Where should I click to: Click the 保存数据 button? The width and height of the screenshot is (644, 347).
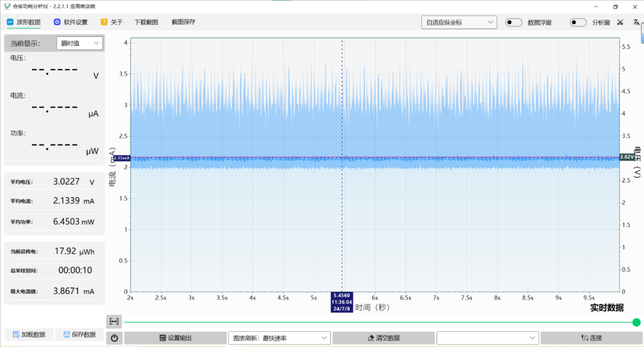click(80, 335)
